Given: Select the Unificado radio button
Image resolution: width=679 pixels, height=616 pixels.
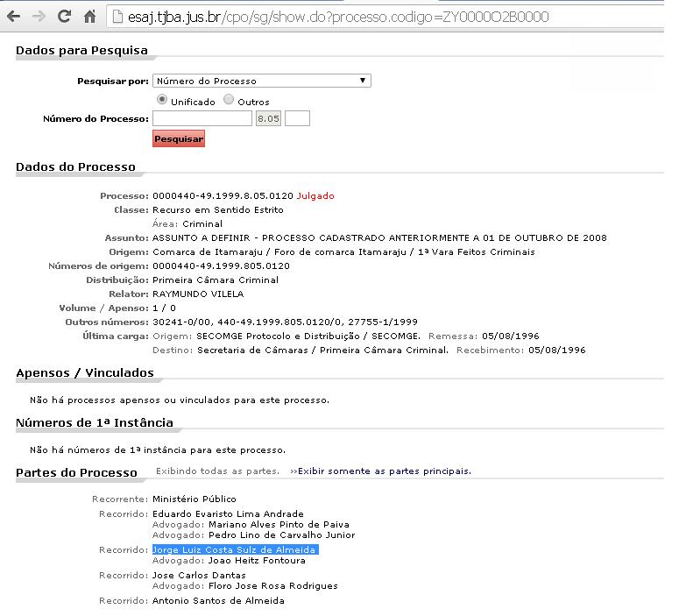Looking at the screenshot, I should tap(161, 101).
